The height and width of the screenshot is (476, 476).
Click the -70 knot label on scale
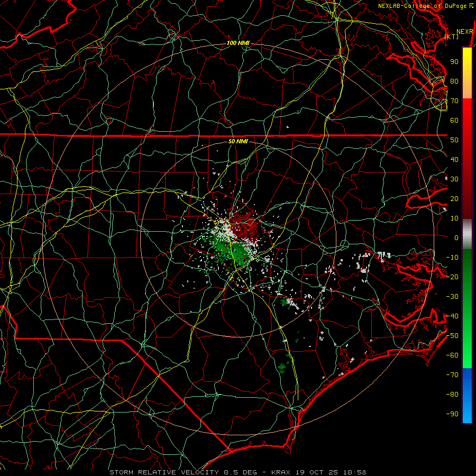pos(452,375)
